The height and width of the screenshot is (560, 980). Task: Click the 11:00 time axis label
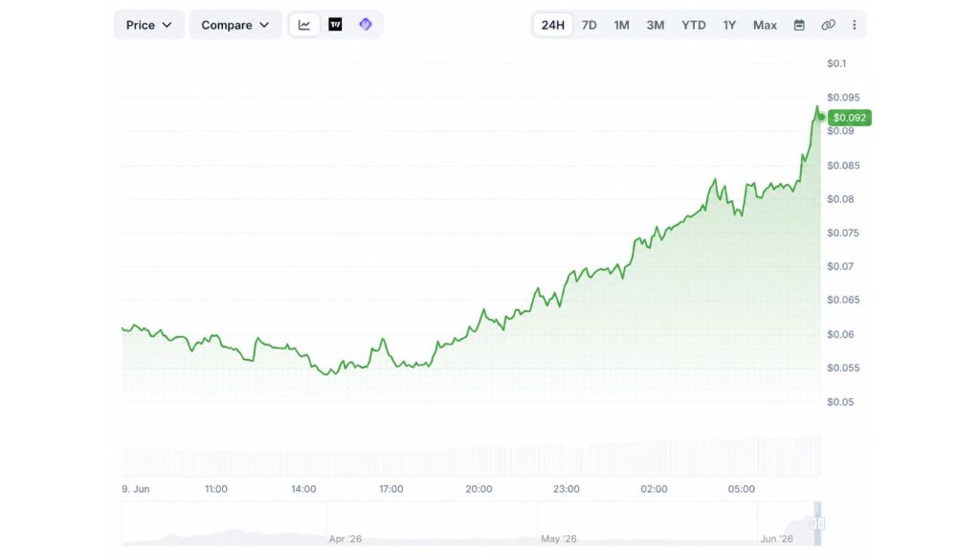point(216,489)
